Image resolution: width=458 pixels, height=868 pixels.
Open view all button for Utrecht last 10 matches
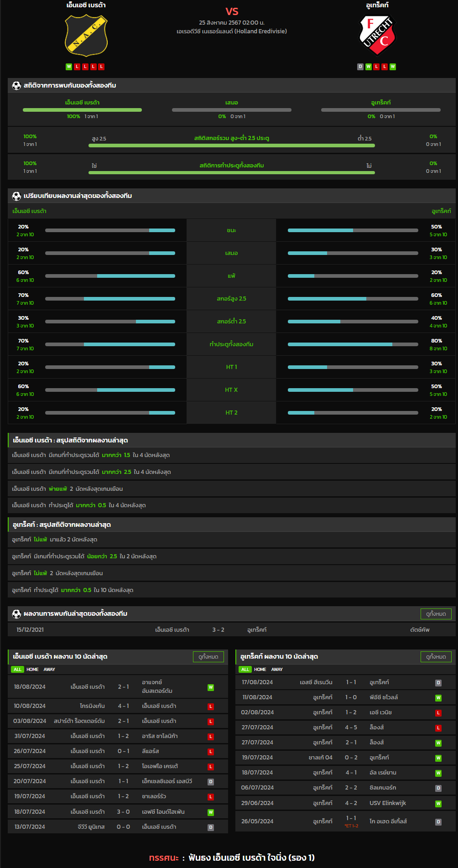tap(436, 657)
